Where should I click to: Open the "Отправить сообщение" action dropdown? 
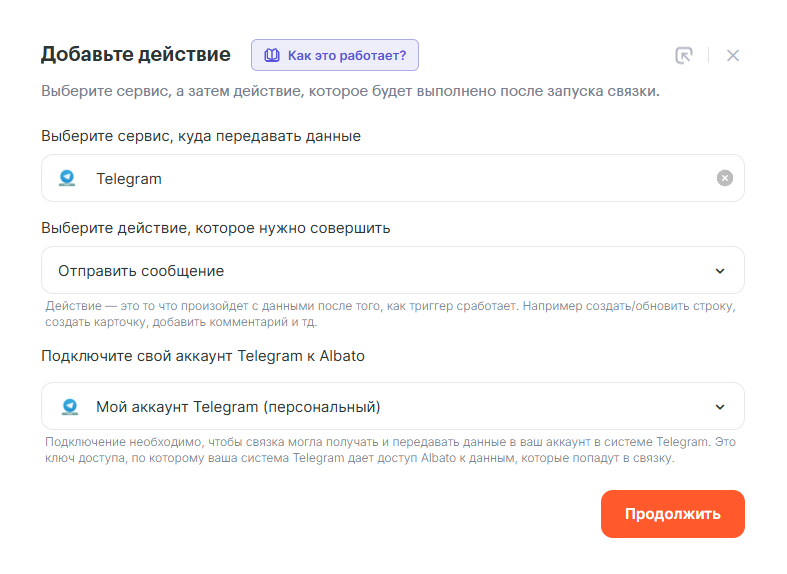coord(380,271)
